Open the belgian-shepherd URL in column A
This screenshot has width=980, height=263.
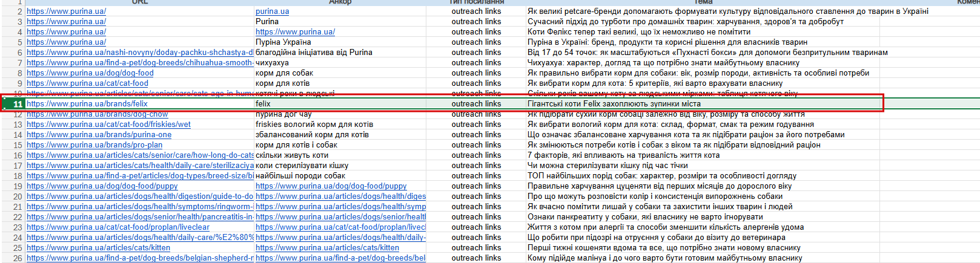[140, 258]
